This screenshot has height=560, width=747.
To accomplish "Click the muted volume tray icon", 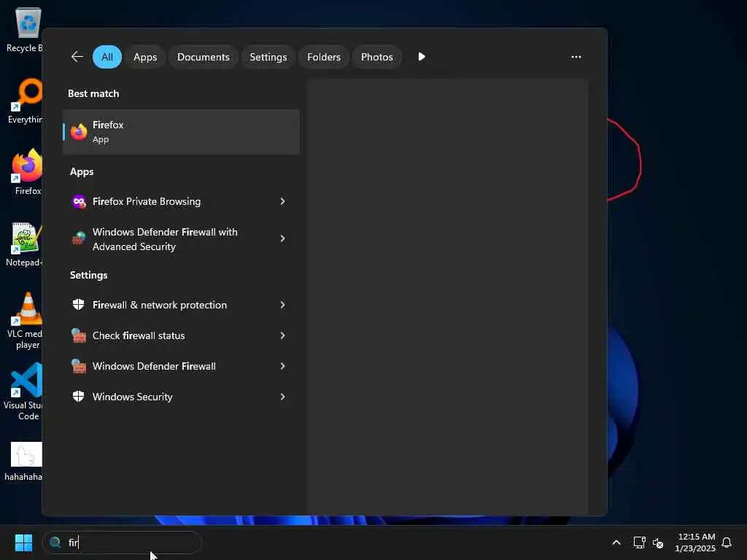I will pyautogui.click(x=658, y=542).
